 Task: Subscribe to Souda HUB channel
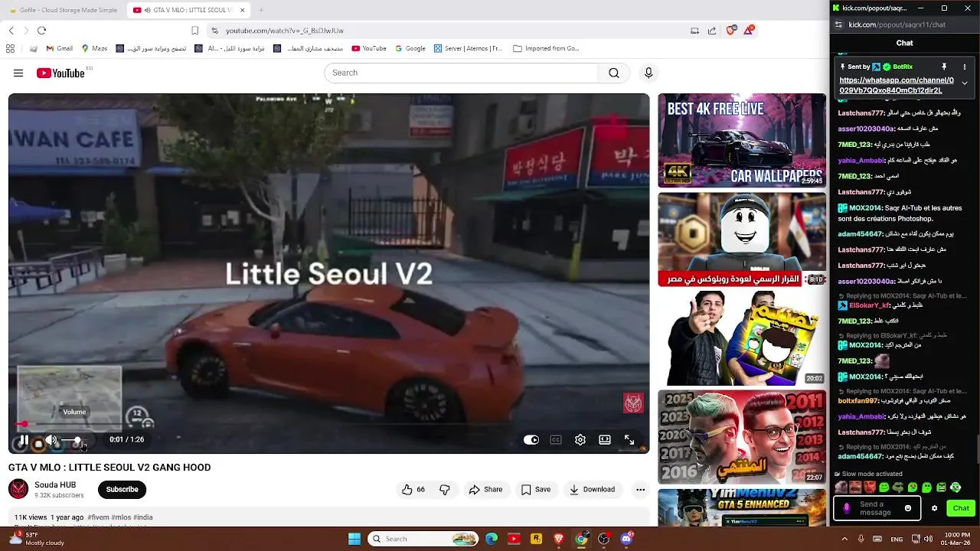click(x=122, y=490)
